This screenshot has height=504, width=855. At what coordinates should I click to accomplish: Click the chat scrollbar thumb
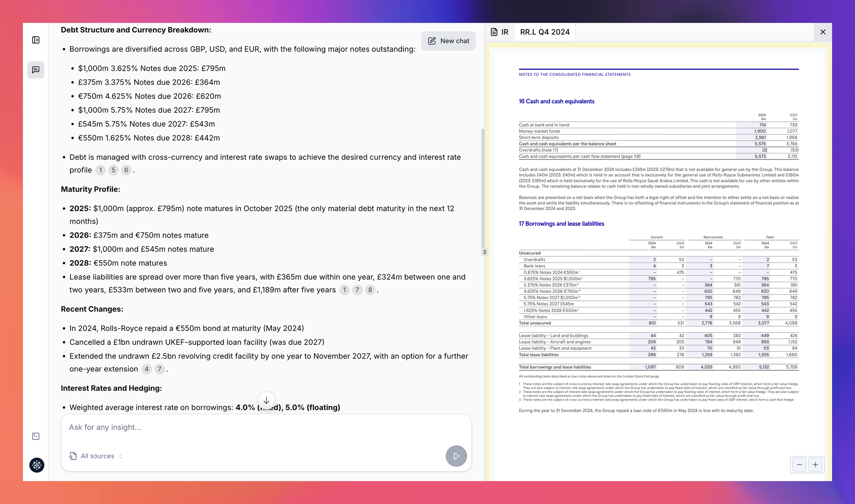tap(483, 190)
